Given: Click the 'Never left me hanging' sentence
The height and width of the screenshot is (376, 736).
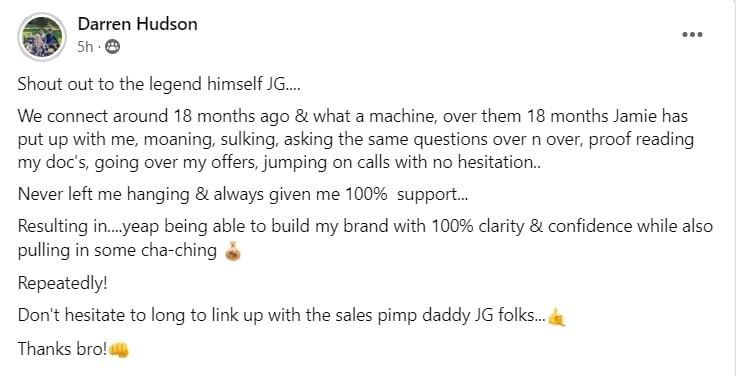Looking at the screenshot, I should coord(243,195).
